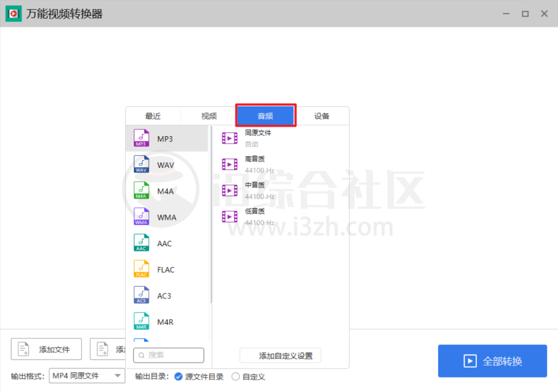Click 添加自定义设置 button

point(281,355)
